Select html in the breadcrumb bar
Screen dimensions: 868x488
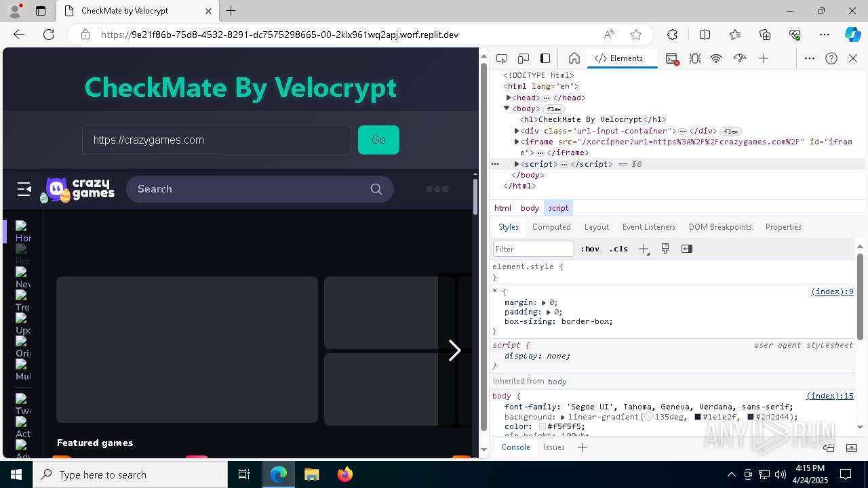(x=502, y=208)
